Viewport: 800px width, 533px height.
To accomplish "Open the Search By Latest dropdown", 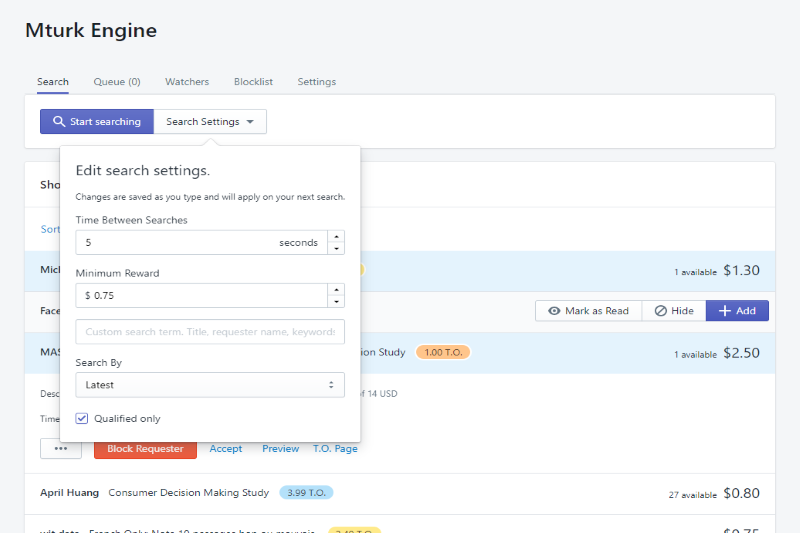I will (210, 385).
